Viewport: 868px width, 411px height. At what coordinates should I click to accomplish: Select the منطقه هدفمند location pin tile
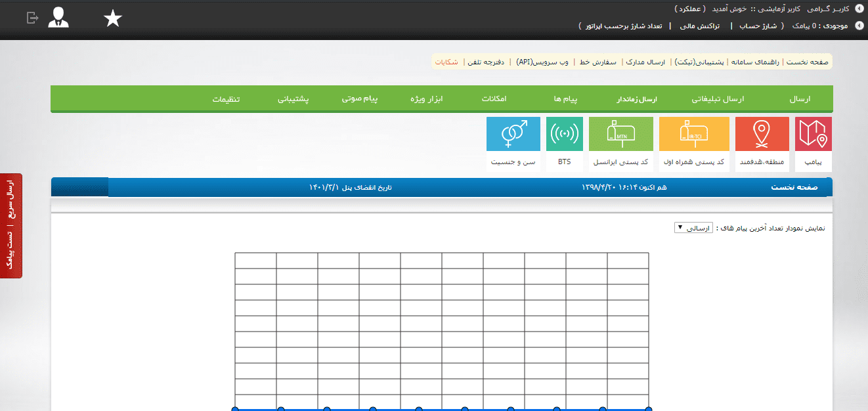point(761,144)
